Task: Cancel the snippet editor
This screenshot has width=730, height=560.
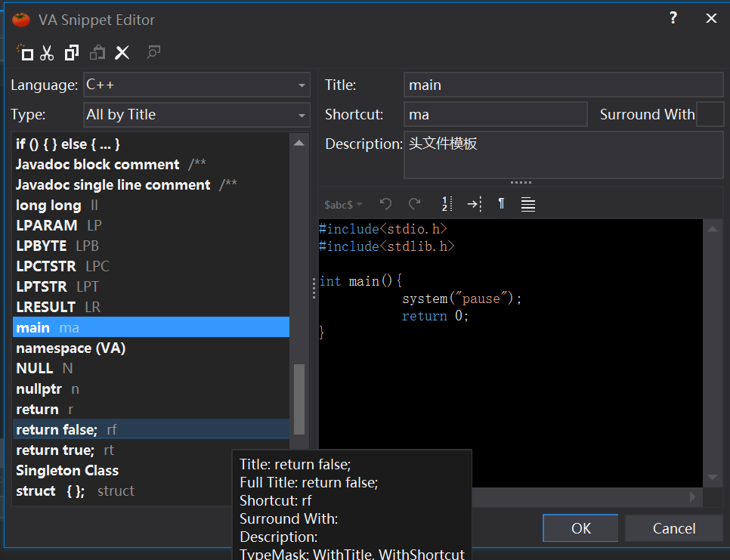Action: (x=673, y=528)
